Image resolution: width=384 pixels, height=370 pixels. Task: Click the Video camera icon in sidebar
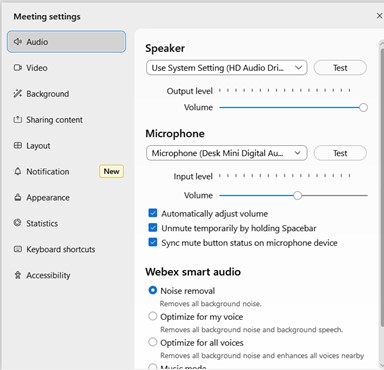(18, 68)
